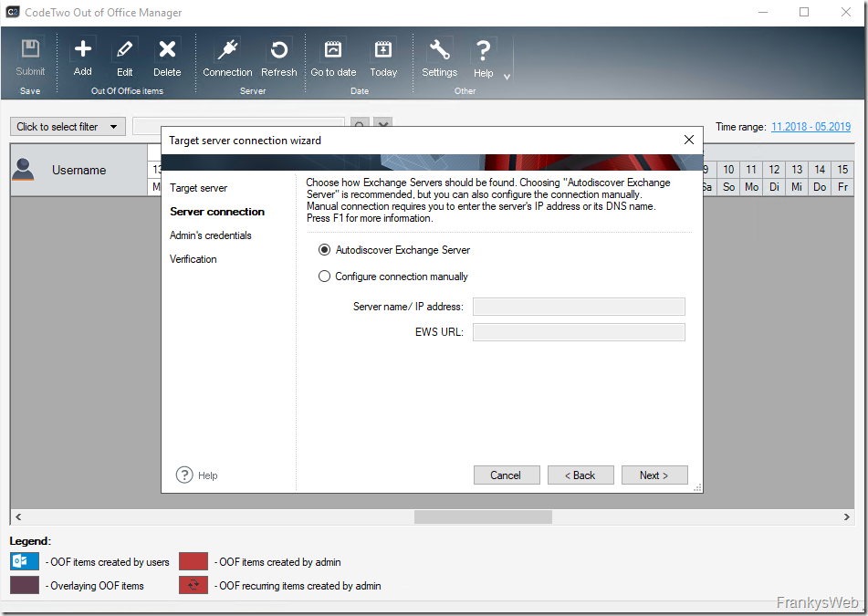Open the time range 11.2018 - 05.2019 link
Screen dimensions: 868x616
point(811,127)
